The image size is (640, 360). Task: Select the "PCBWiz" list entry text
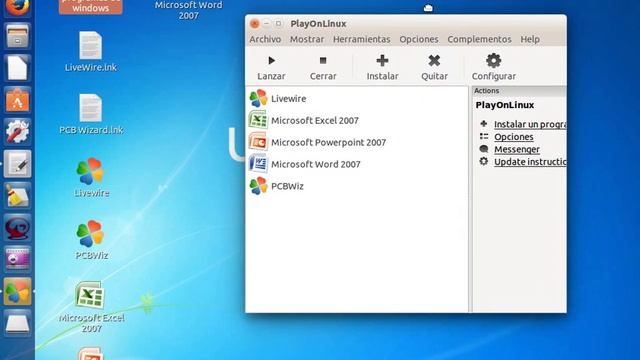[x=287, y=186]
